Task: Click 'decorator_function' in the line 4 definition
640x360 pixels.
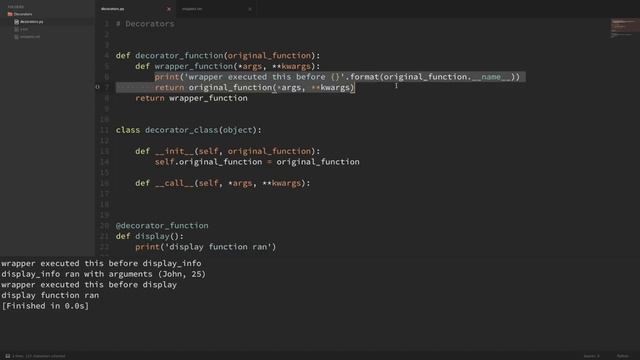Action: [x=179, y=56]
